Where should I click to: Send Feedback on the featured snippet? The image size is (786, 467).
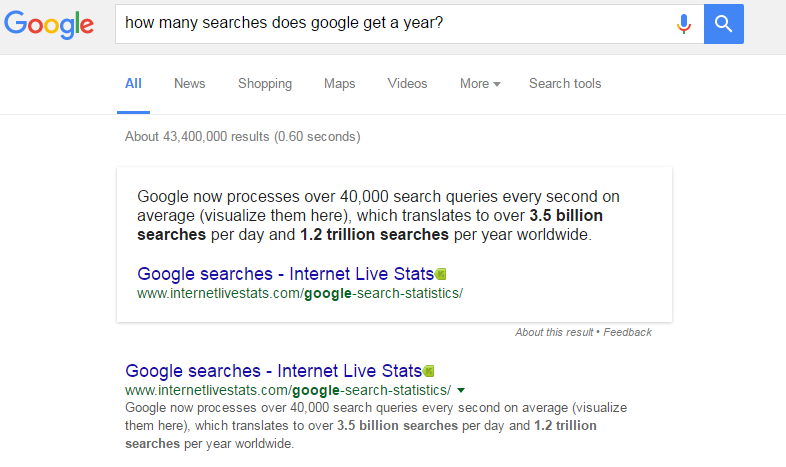point(627,332)
